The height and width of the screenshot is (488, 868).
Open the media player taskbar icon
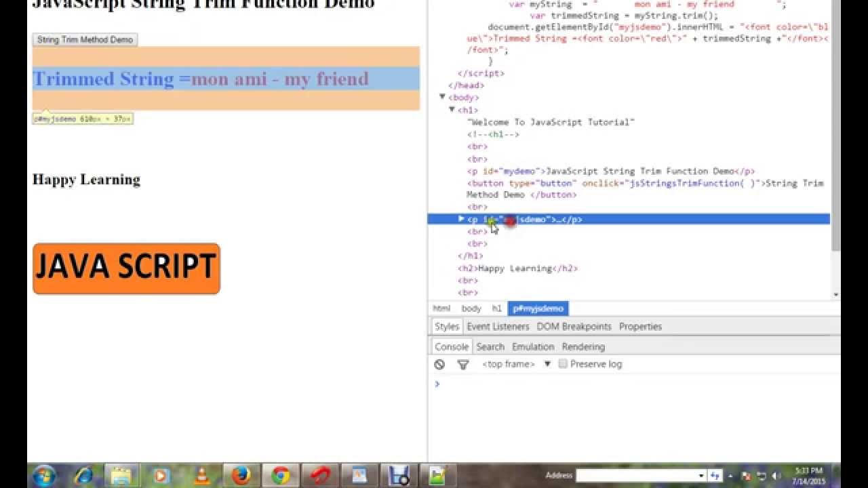(161, 476)
